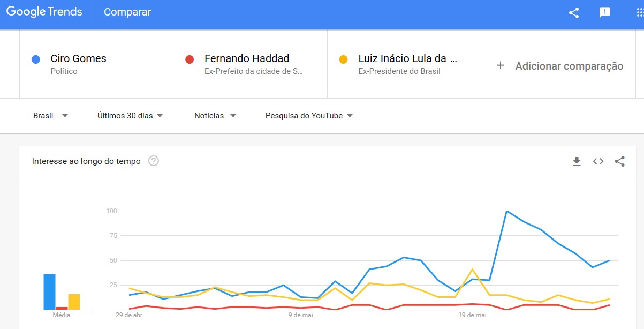Click the blue dot beside Ciro Gomes
The width and height of the screenshot is (644, 329).
point(36,59)
